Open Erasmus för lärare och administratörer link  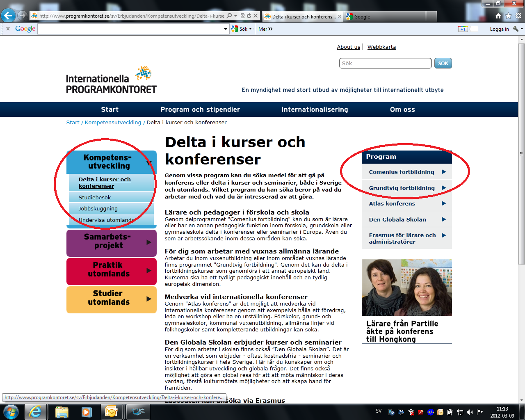click(x=402, y=238)
